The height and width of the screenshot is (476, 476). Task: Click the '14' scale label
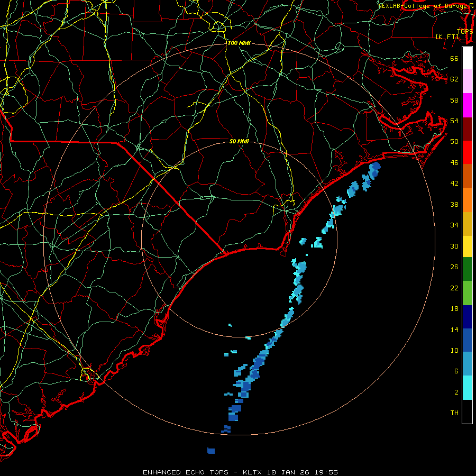coord(454,329)
